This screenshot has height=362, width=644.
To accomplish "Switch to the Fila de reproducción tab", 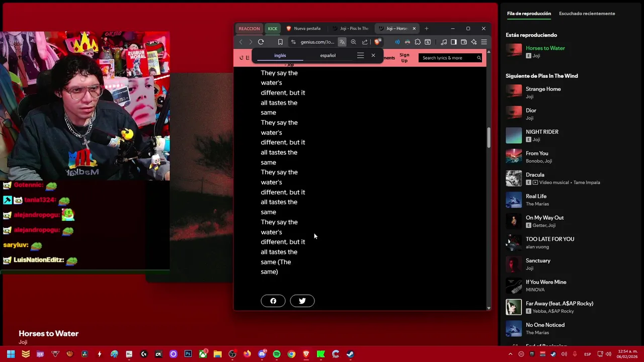I will [529, 14].
